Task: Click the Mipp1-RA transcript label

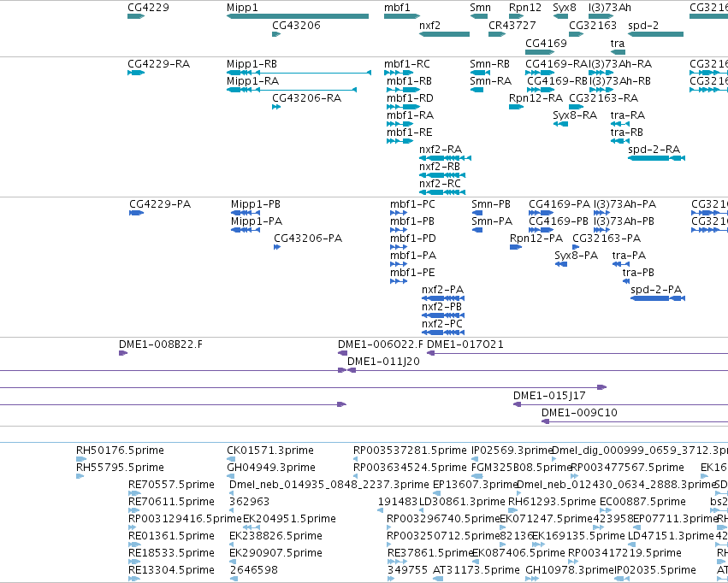Action: click(252, 80)
